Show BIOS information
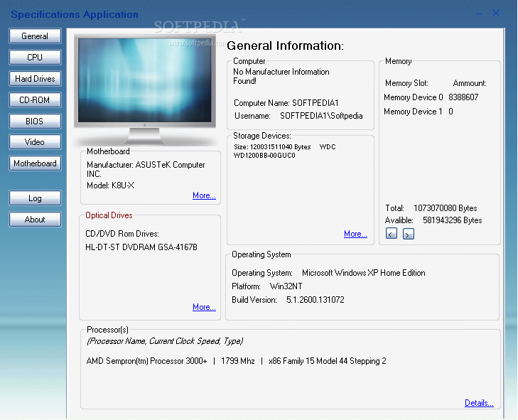518x420 pixels. [x=35, y=122]
